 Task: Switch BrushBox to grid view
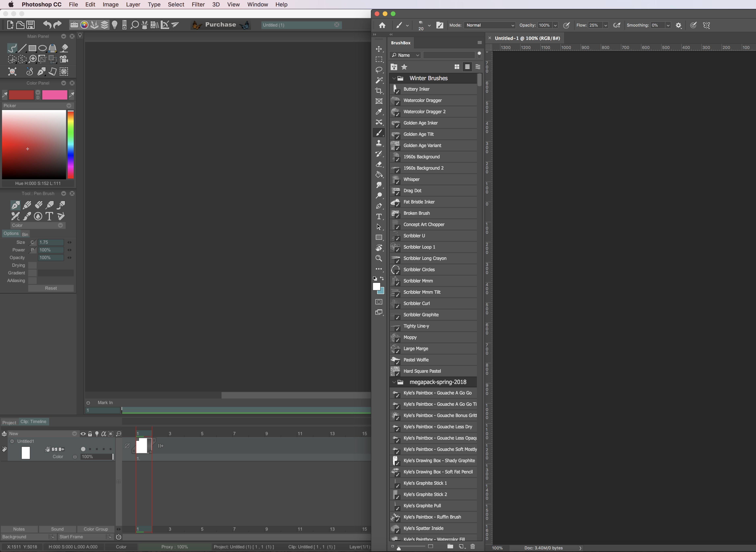coord(457,67)
